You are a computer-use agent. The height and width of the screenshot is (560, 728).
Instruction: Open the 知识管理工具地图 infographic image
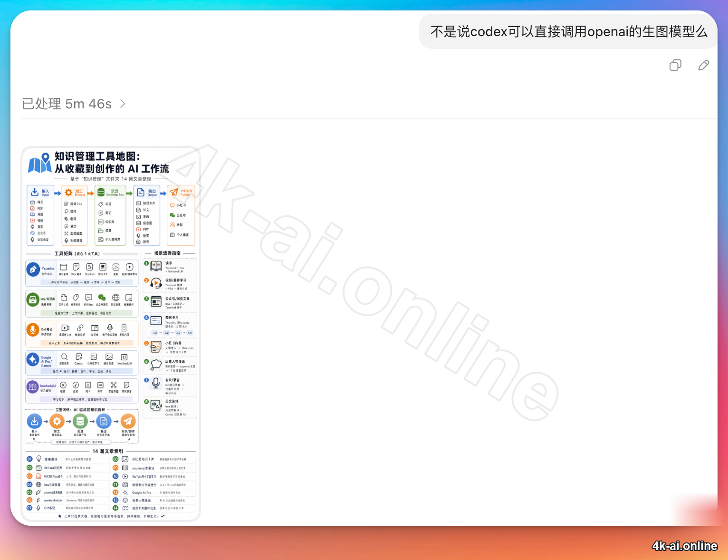coord(111,334)
